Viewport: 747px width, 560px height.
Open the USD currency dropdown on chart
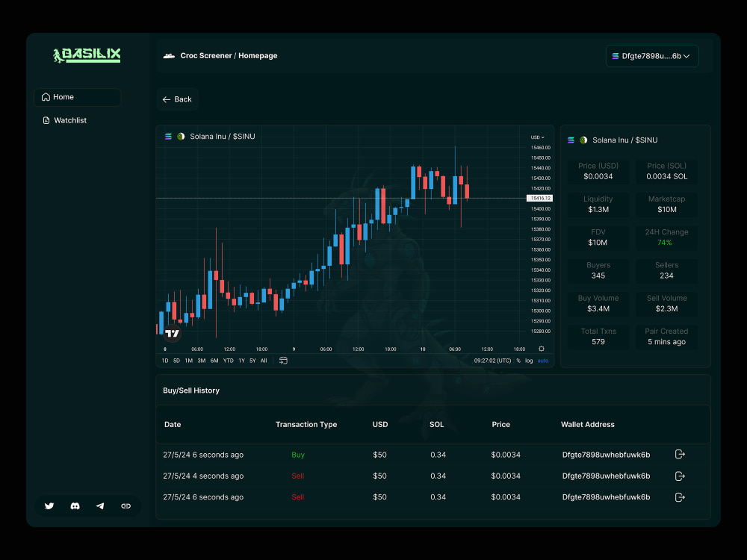(537, 137)
